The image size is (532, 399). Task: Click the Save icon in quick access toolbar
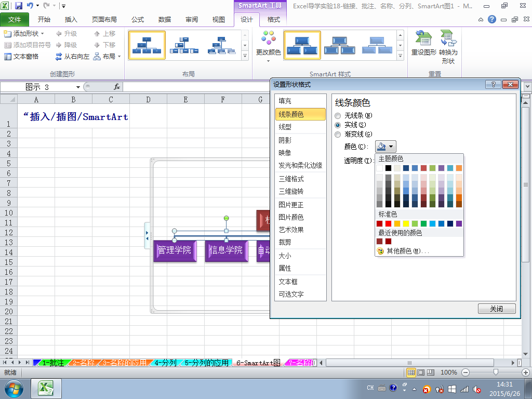18,5
